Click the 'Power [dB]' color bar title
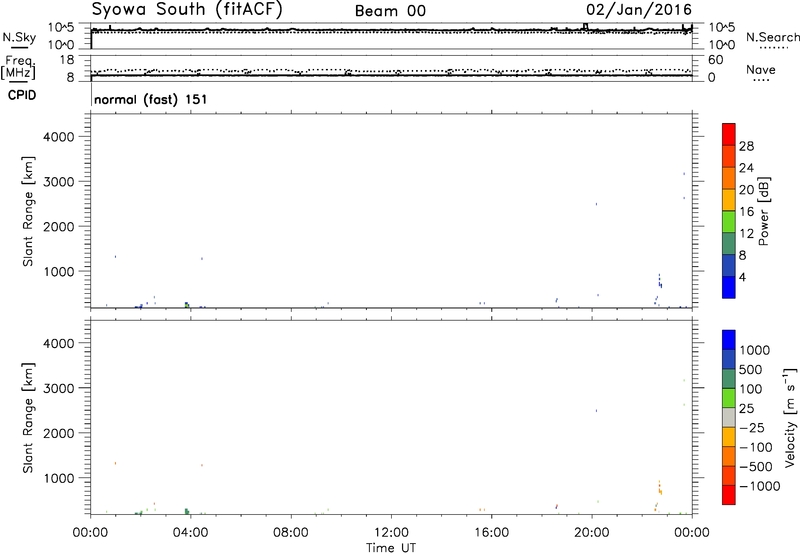 tap(763, 211)
